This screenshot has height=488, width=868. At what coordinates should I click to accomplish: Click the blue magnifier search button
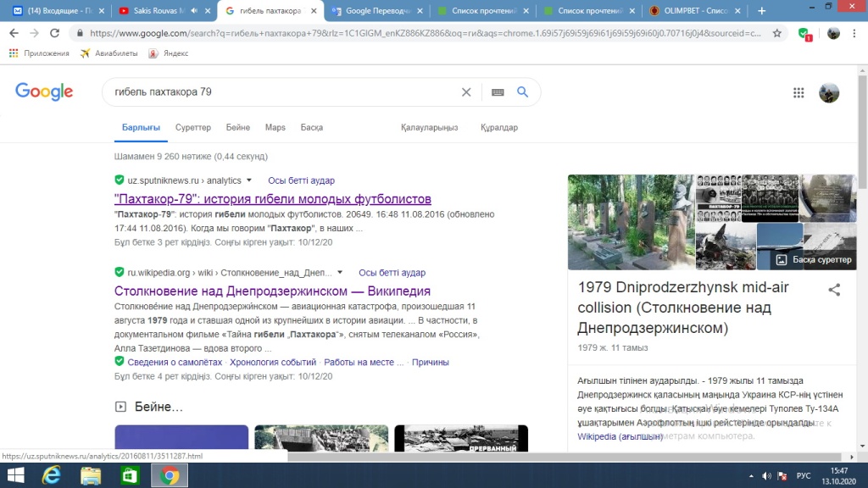[522, 91]
